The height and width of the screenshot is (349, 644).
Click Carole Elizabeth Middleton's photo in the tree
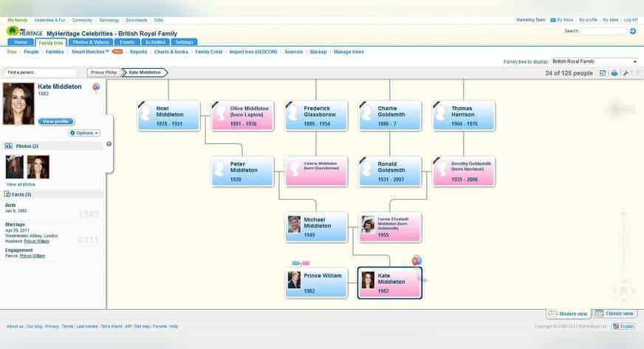point(368,225)
